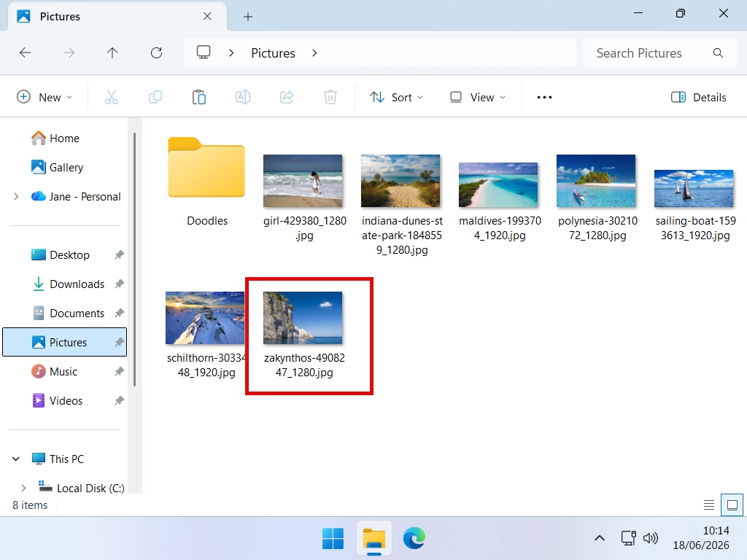Image resolution: width=747 pixels, height=560 pixels.
Task: Click the Rename icon in toolbar
Action: 243,97
